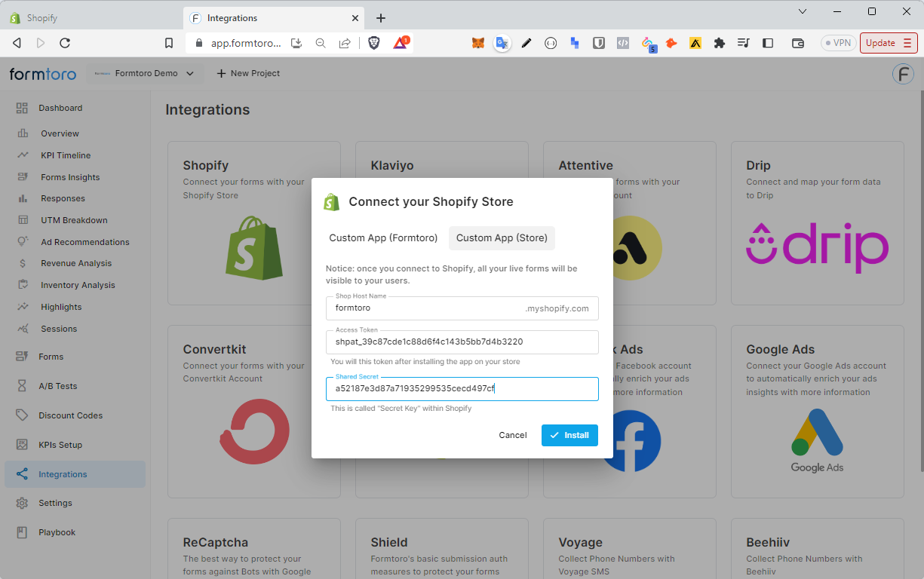Click the Access Token field
The image size is (924, 579).
pyautogui.click(x=462, y=342)
